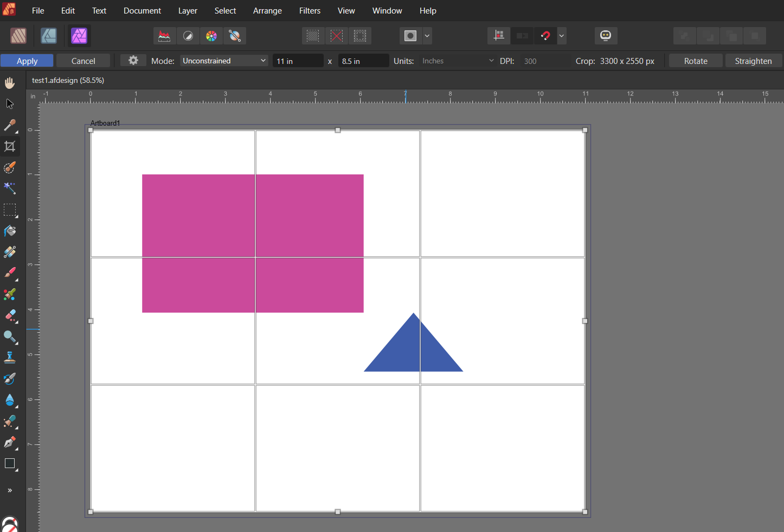Click the Deselect marquee icon with red X
Viewport: 784px width, 532px height.
click(337, 36)
